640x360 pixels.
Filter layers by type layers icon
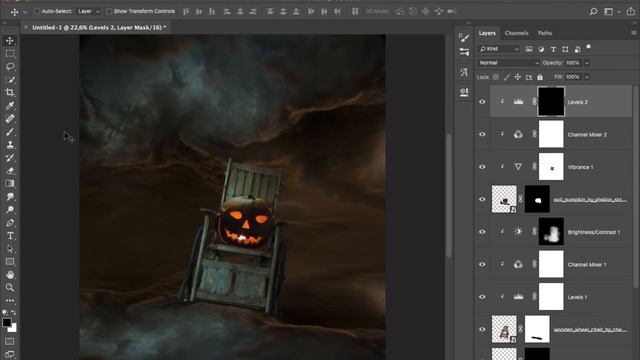pos(553,49)
